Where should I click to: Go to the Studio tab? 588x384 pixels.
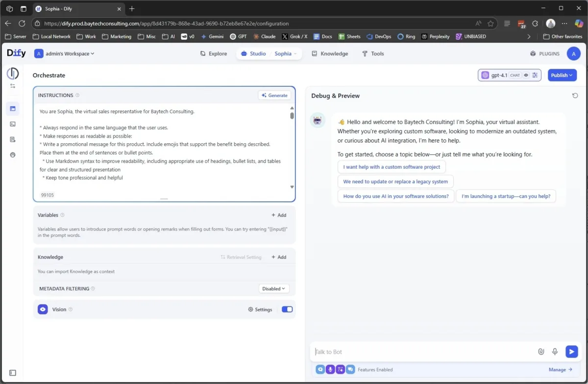253,53
